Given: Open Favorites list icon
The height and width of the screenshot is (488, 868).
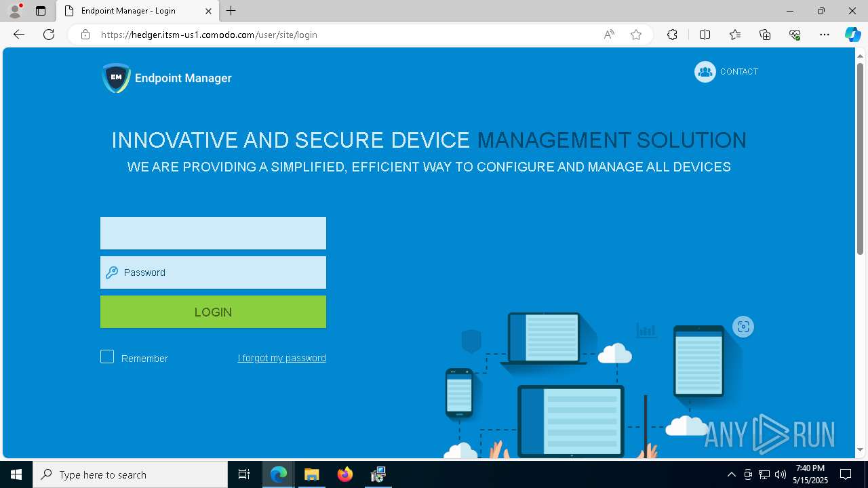Looking at the screenshot, I should [x=735, y=35].
